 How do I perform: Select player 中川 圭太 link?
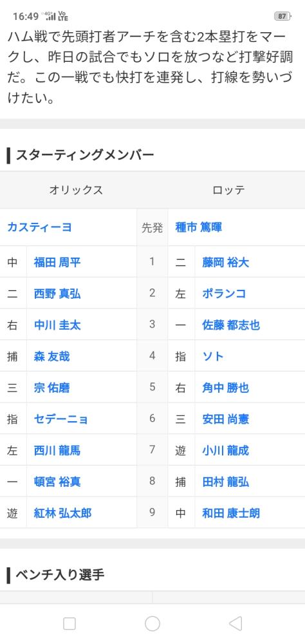pyautogui.click(x=57, y=325)
